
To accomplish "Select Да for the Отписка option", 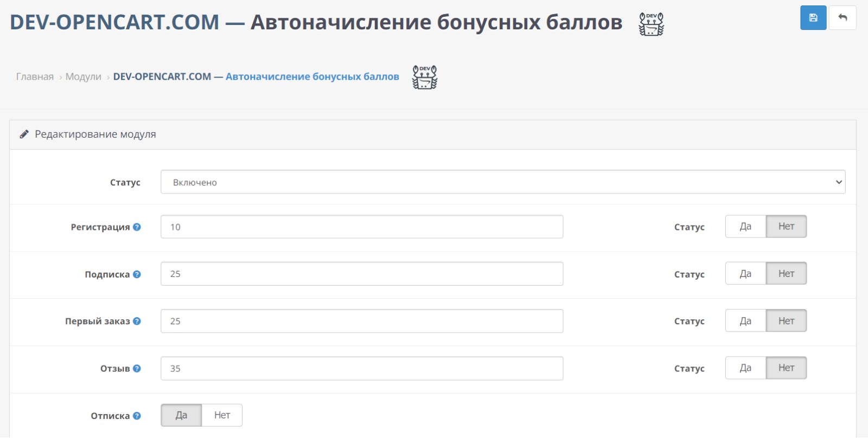I will click(x=181, y=415).
